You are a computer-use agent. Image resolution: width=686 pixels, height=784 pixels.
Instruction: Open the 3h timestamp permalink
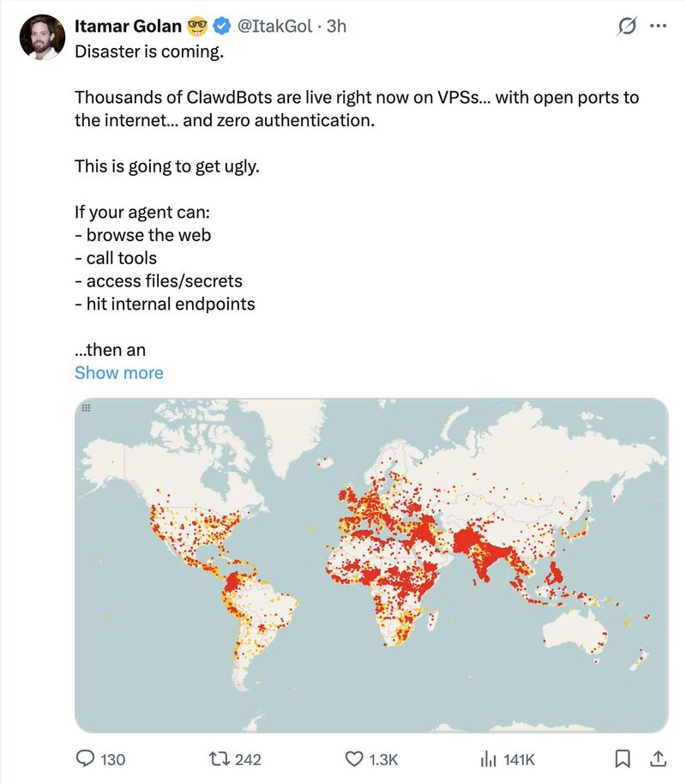point(334,27)
